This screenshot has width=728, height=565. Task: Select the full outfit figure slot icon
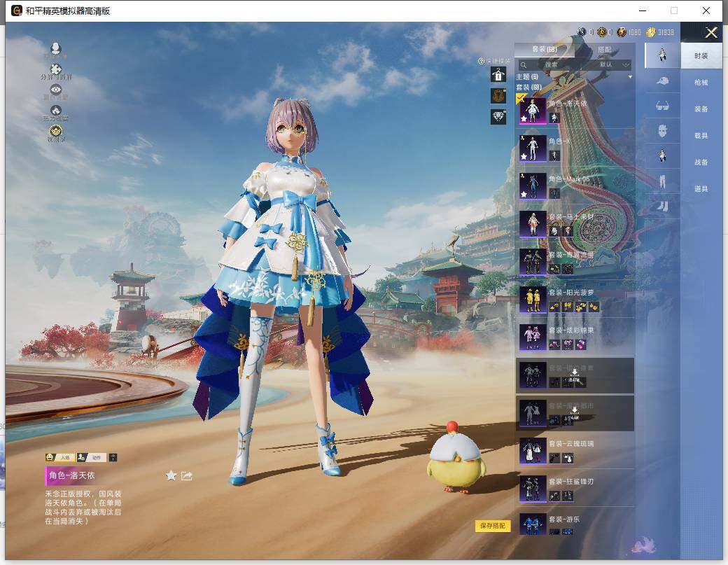[x=662, y=55]
